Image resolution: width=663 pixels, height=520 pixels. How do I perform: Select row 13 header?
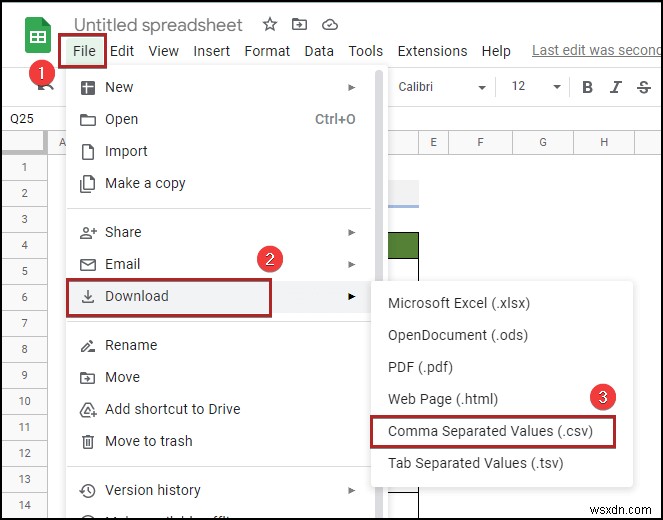25,479
